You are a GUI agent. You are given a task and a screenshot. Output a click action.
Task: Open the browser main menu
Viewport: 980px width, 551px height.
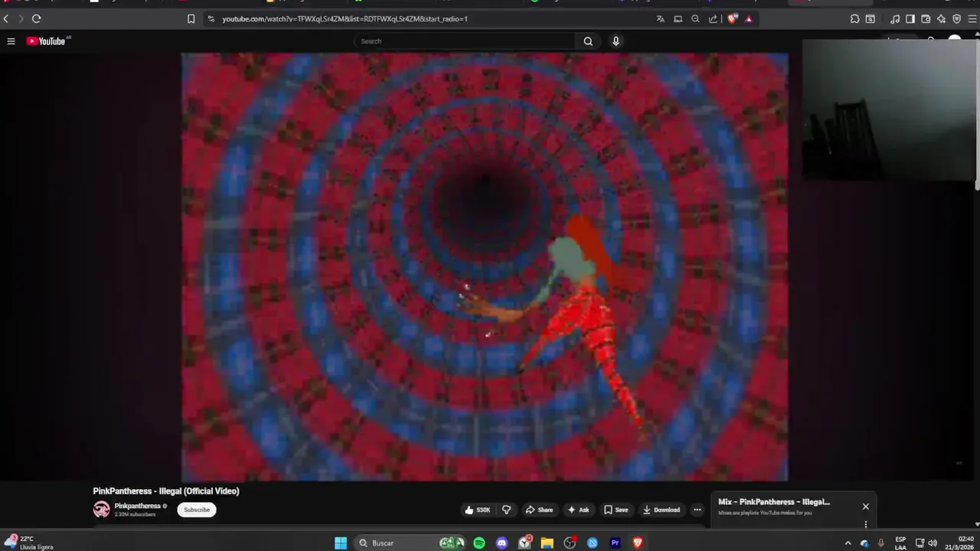coord(972,18)
